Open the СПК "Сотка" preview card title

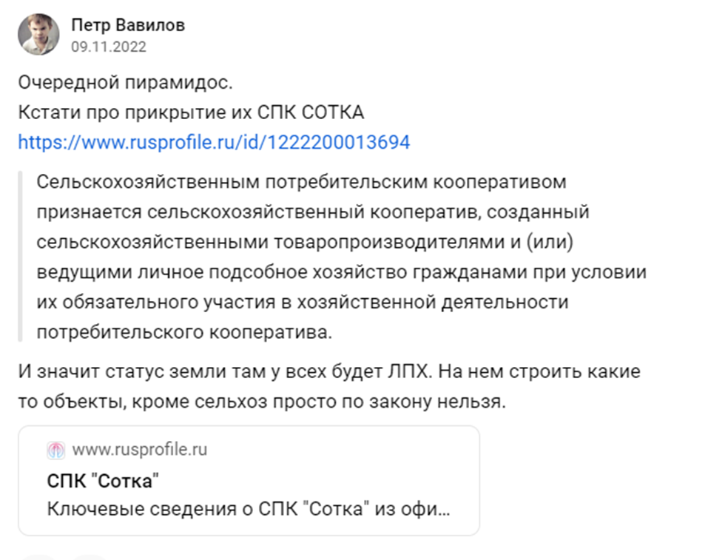(104, 481)
